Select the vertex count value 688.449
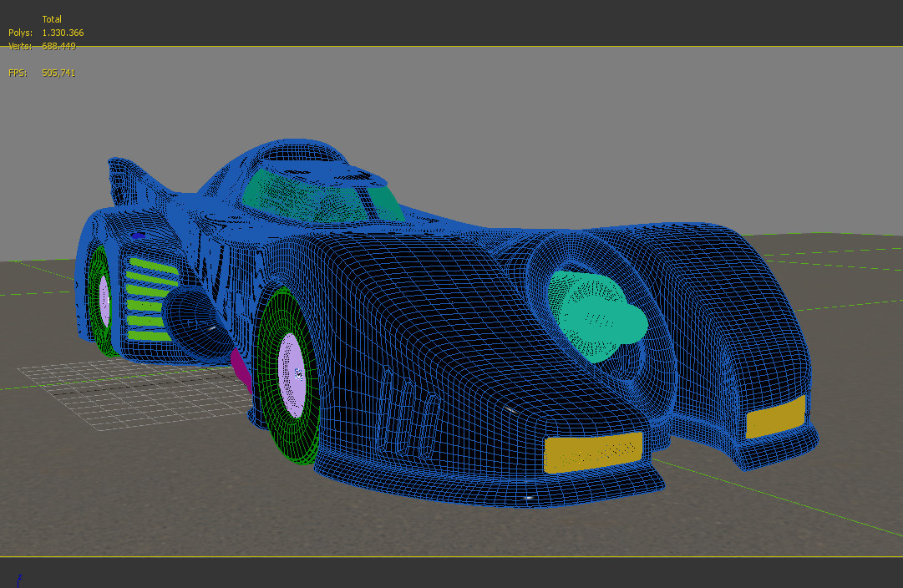This screenshot has height=588, width=903. coord(58,46)
